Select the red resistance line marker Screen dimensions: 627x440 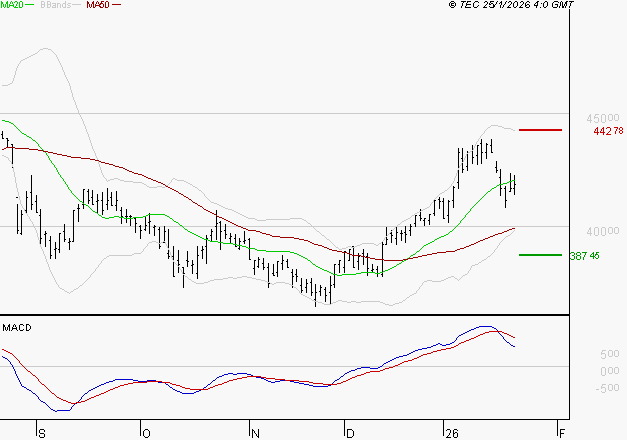540,130
